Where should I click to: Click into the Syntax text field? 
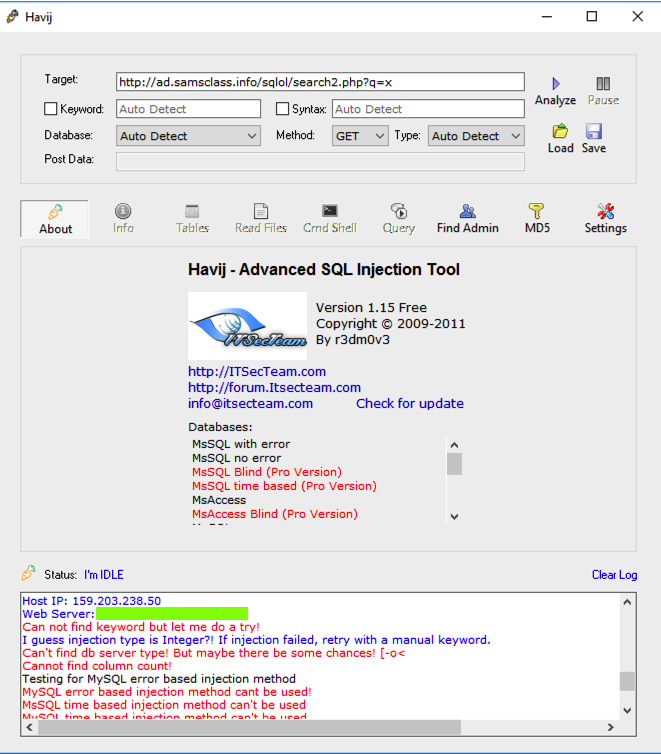click(x=428, y=109)
